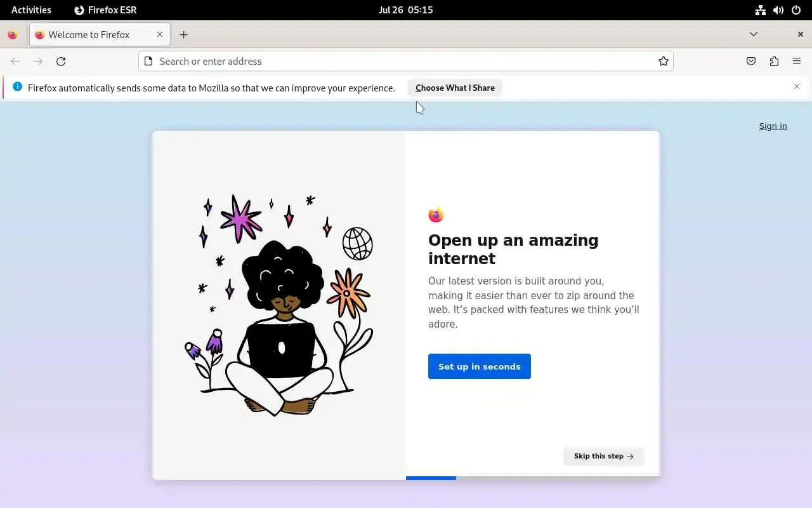Open the clock showing Jul 26 05:15

click(x=406, y=10)
